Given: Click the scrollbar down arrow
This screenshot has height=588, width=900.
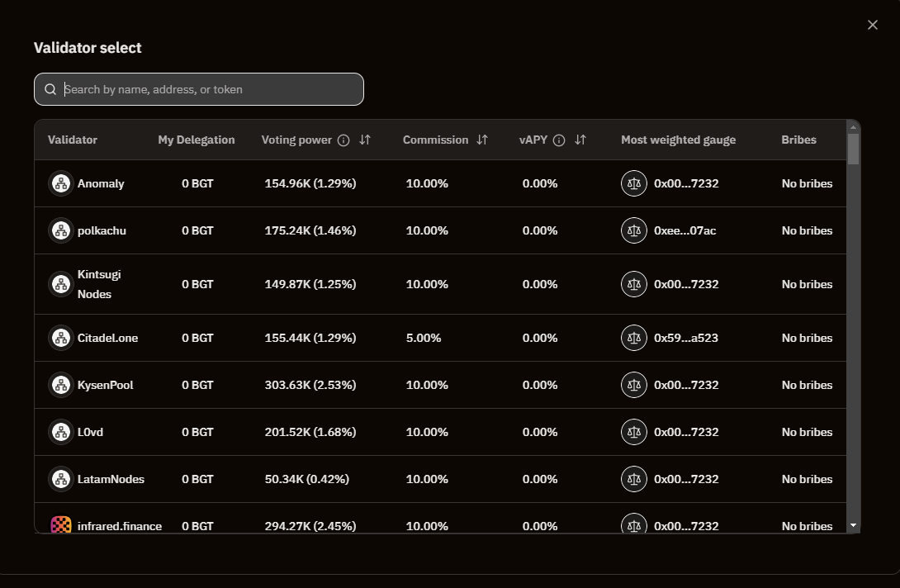Looking at the screenshot, I should click(854, 525).
